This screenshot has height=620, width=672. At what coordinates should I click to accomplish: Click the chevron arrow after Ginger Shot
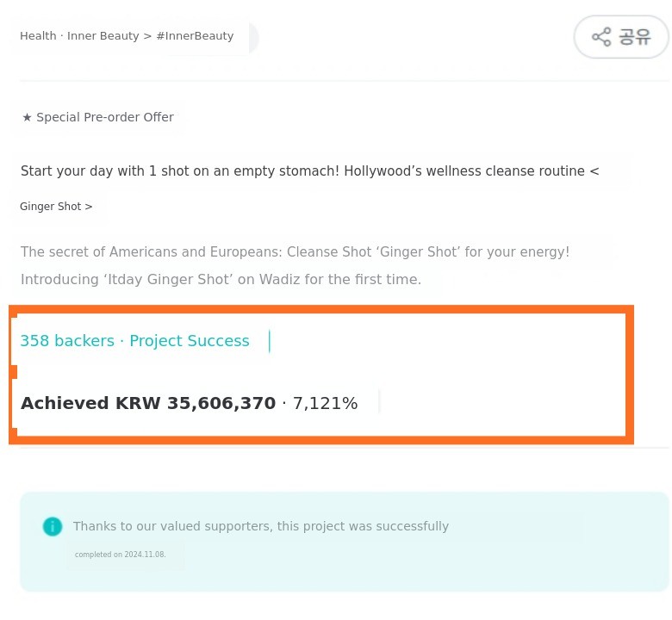(89, 207)
